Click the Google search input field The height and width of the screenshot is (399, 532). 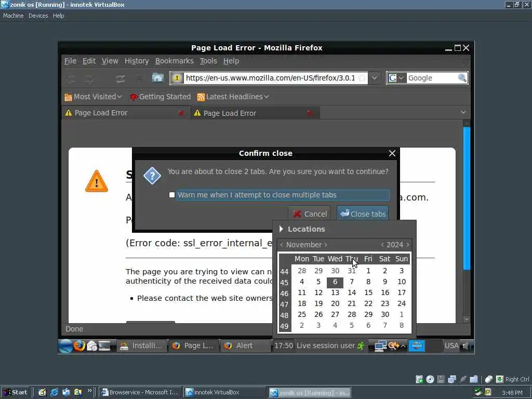point(432,78)
